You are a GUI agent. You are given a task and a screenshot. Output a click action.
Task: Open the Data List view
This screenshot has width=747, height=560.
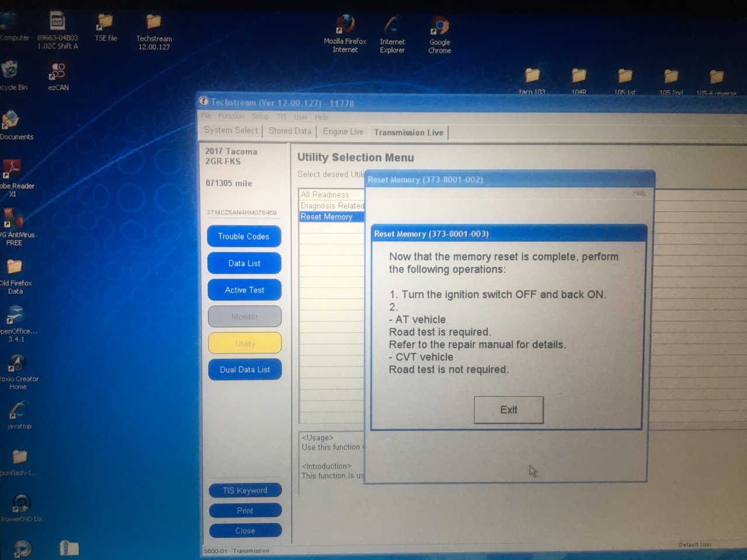(x=244, y=263)
